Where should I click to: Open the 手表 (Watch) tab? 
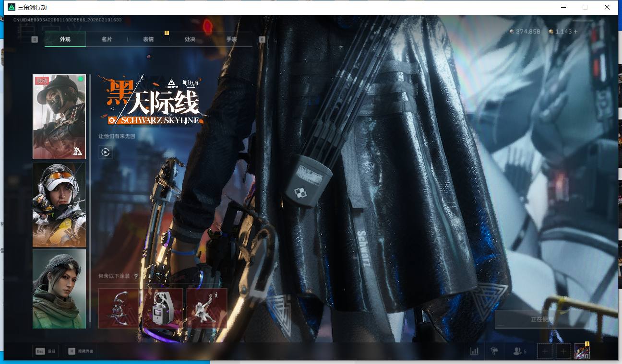pos(231,39)
